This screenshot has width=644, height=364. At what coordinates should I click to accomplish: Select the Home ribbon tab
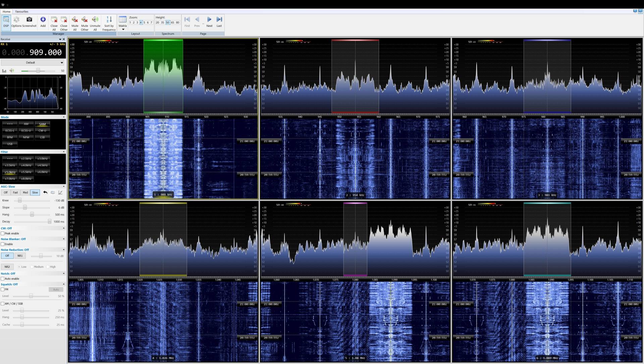(6, 11)
